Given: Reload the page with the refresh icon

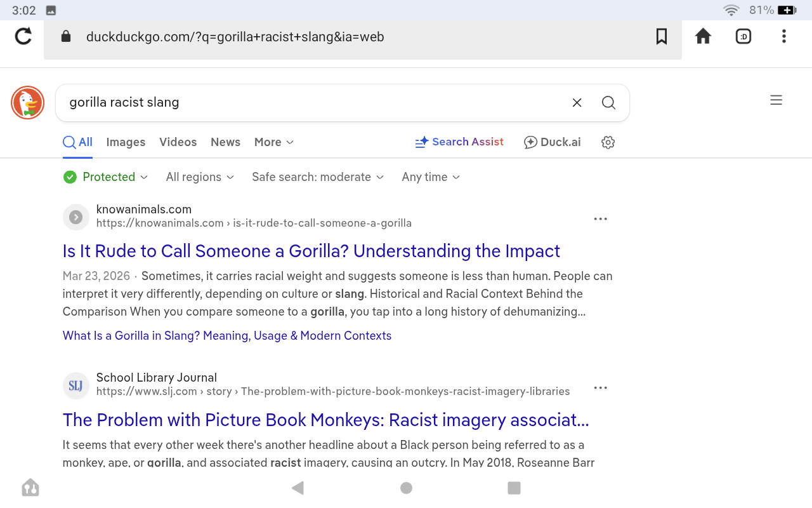Looking at the screenshot, I should point(23,36).
